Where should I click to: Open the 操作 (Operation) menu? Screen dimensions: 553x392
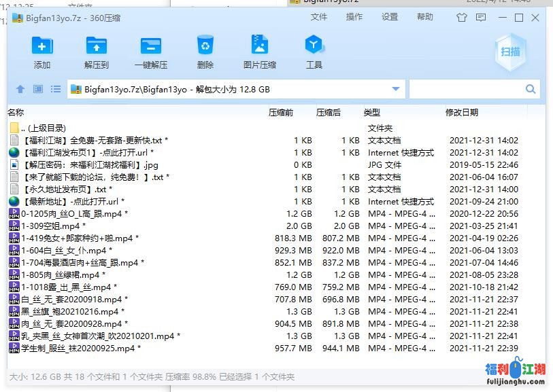pos(354,17)
